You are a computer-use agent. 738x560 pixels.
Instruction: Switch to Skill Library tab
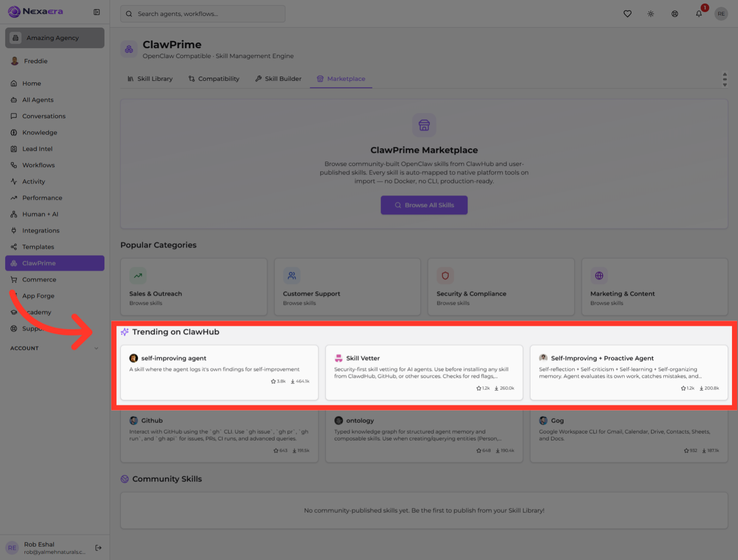[150, 79]
